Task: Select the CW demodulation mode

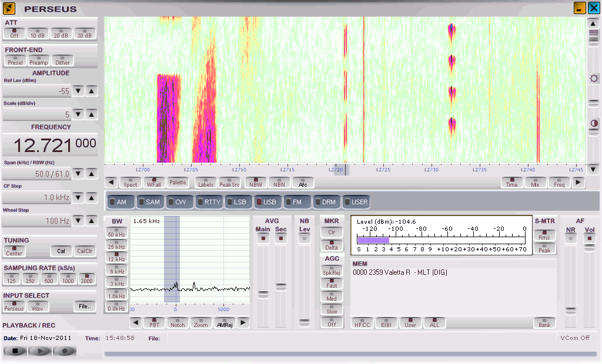Action: pos(179,202)
